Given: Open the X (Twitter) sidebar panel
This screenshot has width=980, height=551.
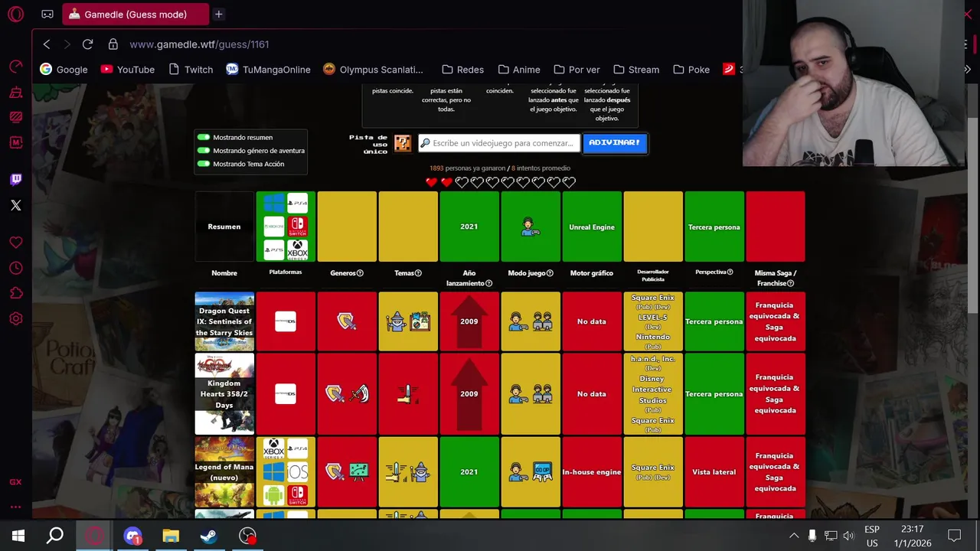Looking at the screenshot, I should (x=15, y=205).
